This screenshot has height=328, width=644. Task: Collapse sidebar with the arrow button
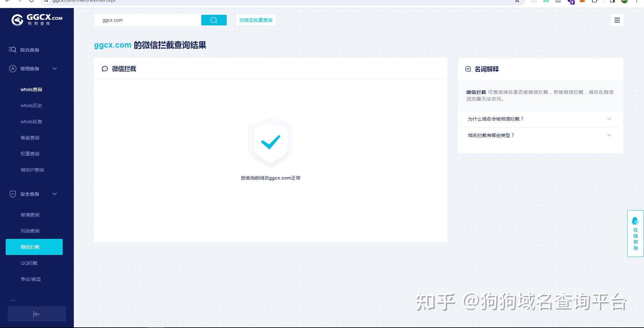click(x=37, y=314)
